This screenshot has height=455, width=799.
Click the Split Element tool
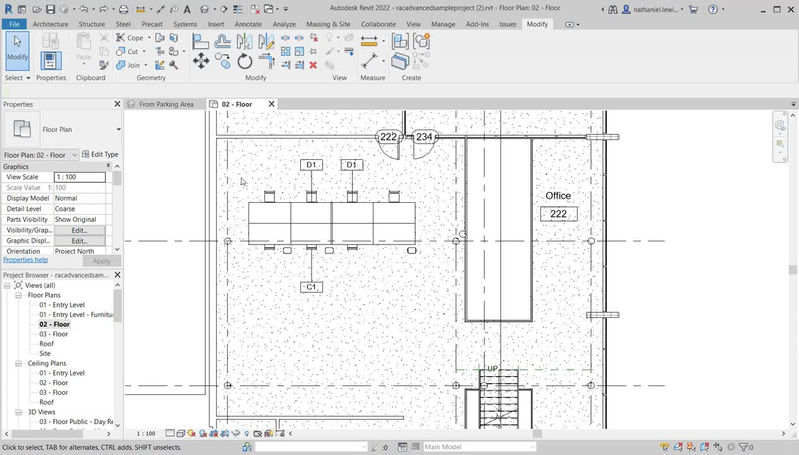click(285, 38)
